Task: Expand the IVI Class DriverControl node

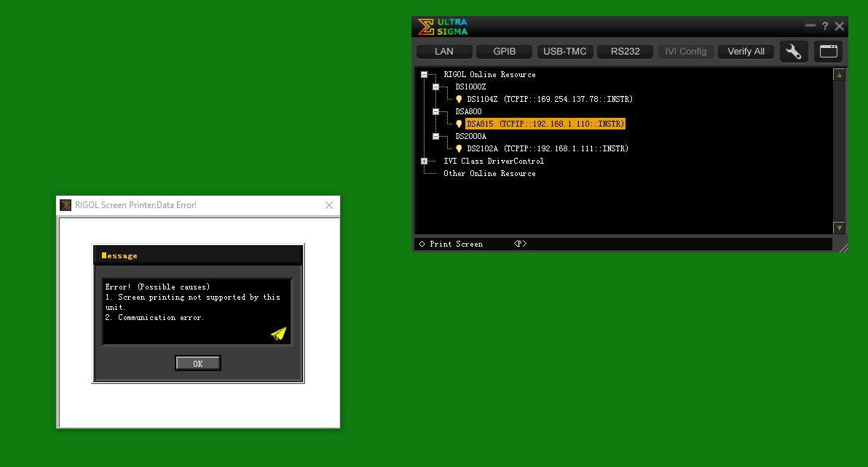Action: click(424, 161)
